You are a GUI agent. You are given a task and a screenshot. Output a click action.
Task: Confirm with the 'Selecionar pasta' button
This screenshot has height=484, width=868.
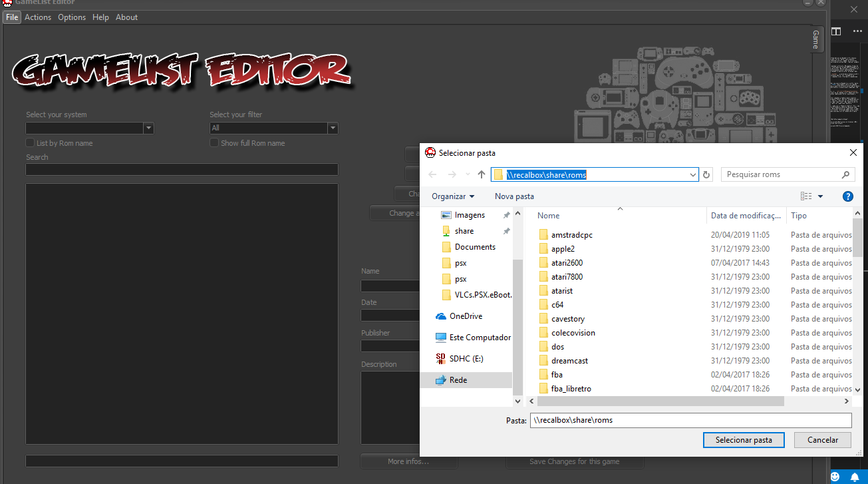coord(744,440)
